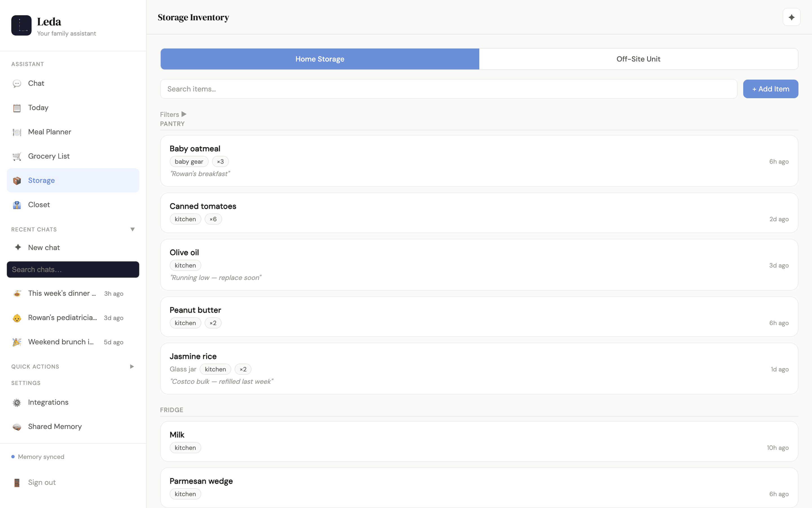Start a New chat

[x=73, y=247]
